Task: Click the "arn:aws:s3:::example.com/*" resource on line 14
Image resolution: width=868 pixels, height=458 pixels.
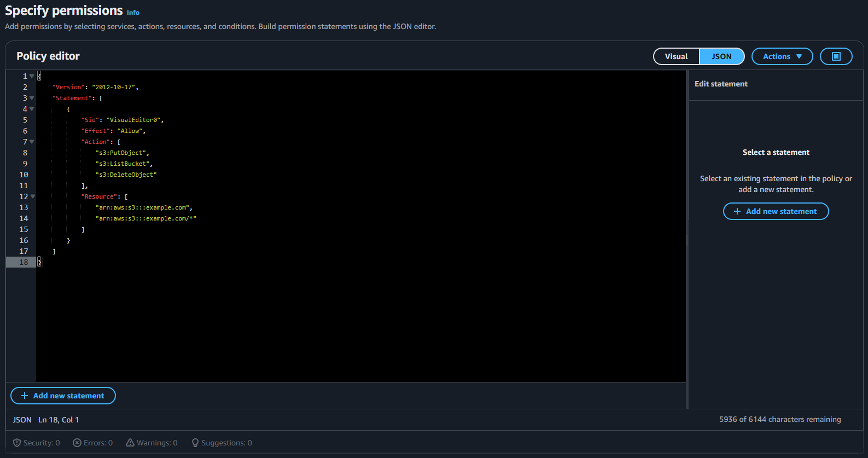Action: [x=145, y=218]
